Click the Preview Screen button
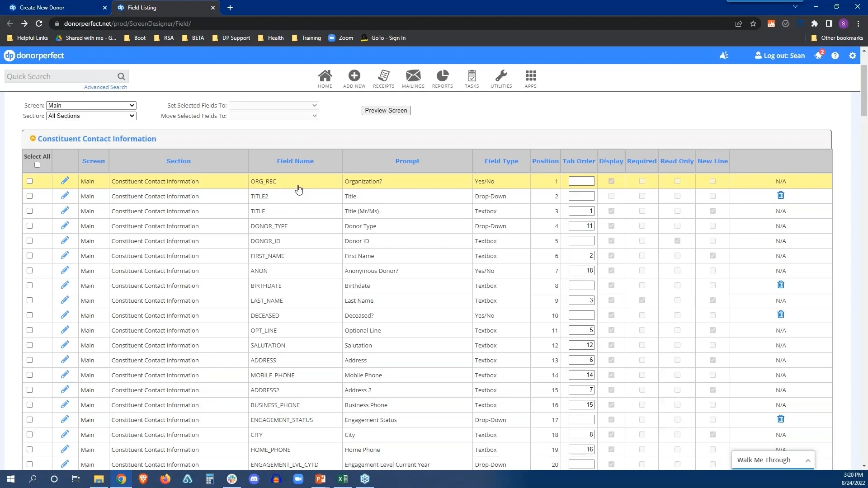Screen dimensions: 868x488 click(x=386, y=110)
